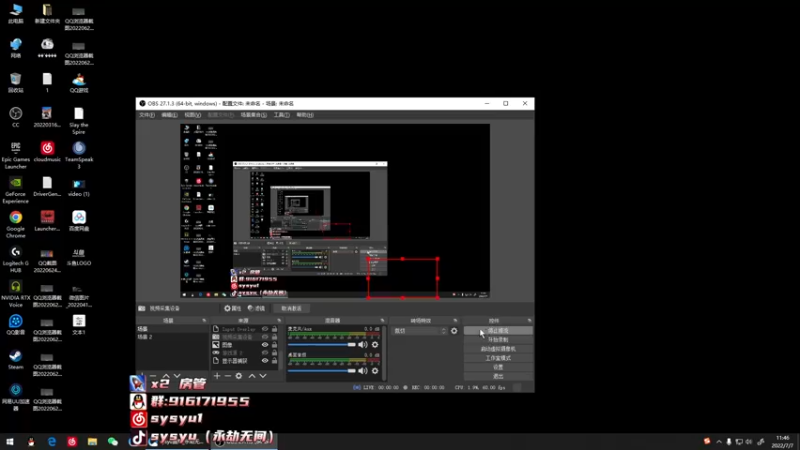Open TeamSpeak 3 desktop icon
The height and width of the screenshot is (450, 800).
pyautogui.click(x=79, y=155)
